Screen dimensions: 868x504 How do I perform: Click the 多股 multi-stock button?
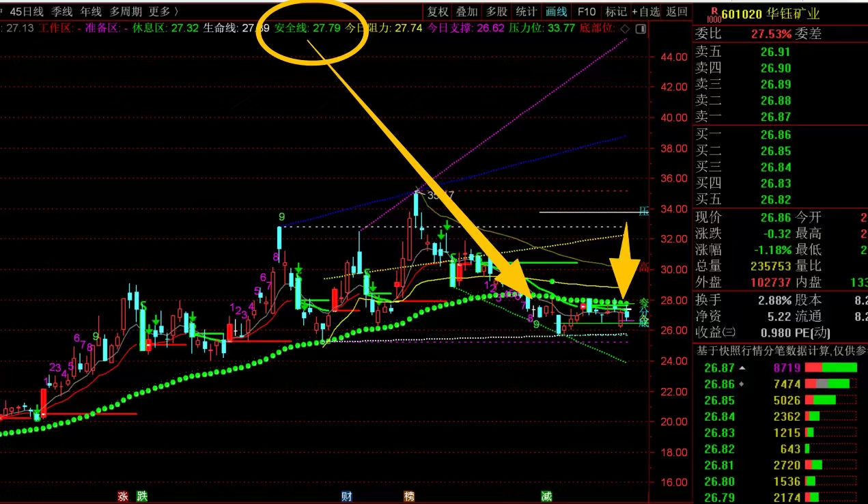496,12
